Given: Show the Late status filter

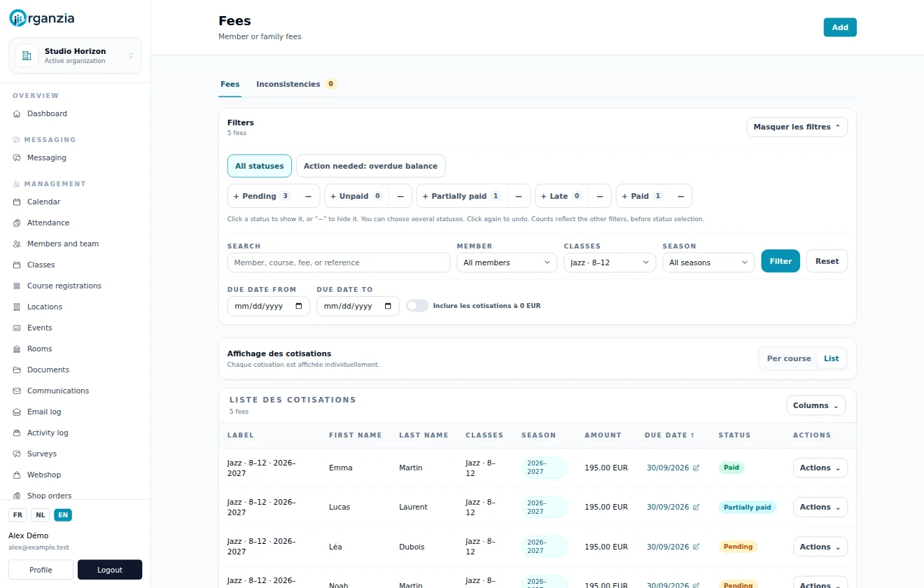Looking at the screenshot, I should point(562,196).
